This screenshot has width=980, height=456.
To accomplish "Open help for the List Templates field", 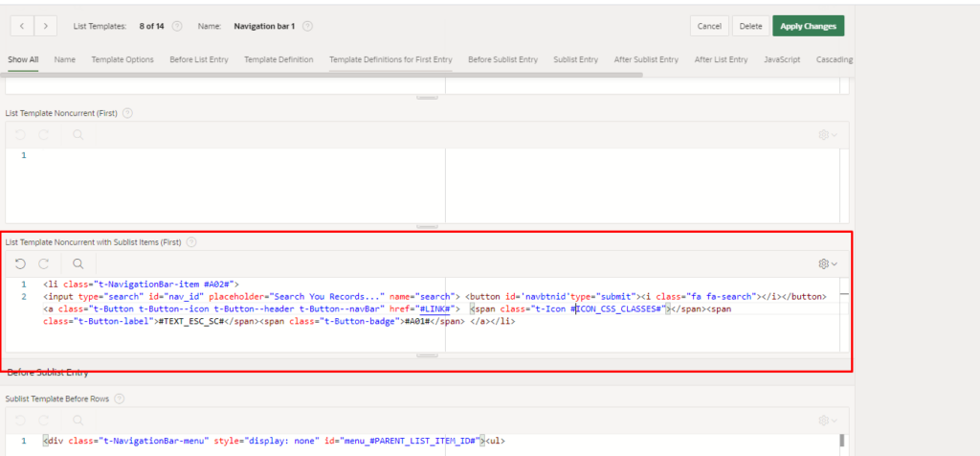I will click(176, 26).
